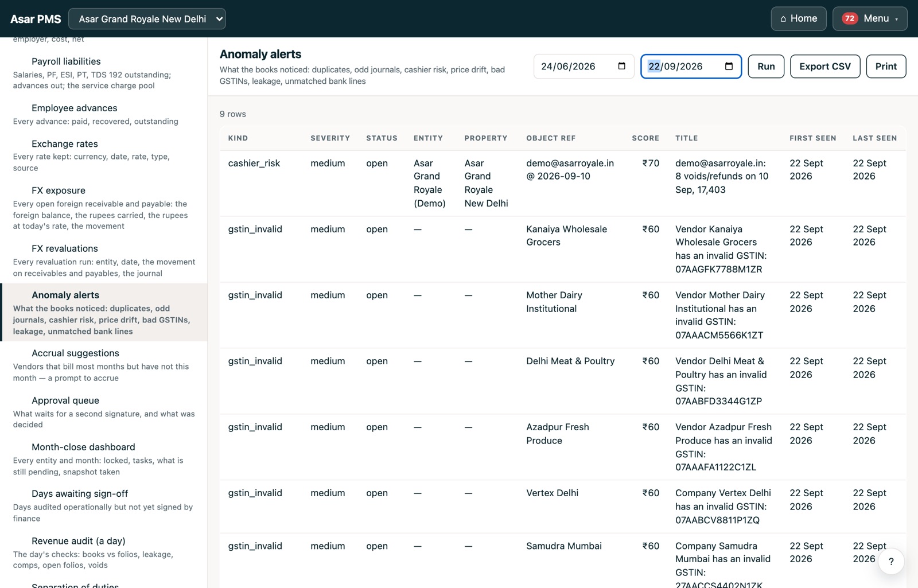Image resolution: width=918 pixels, height=588 pixels.
Task: Click the ₹70 score cell
Action: click(x=651, y=163)
